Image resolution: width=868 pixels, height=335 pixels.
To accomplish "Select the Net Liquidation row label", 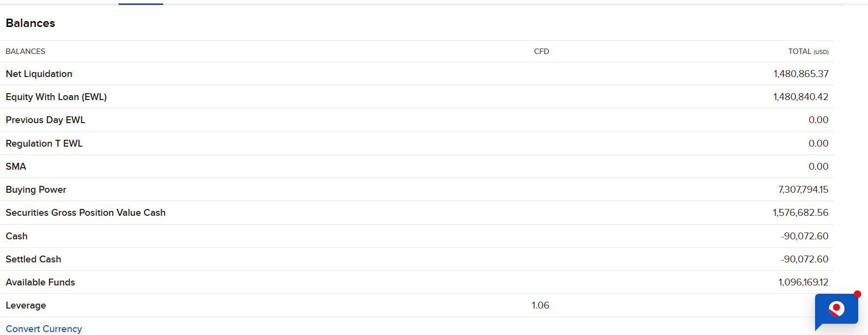I will tap(39, 74).
